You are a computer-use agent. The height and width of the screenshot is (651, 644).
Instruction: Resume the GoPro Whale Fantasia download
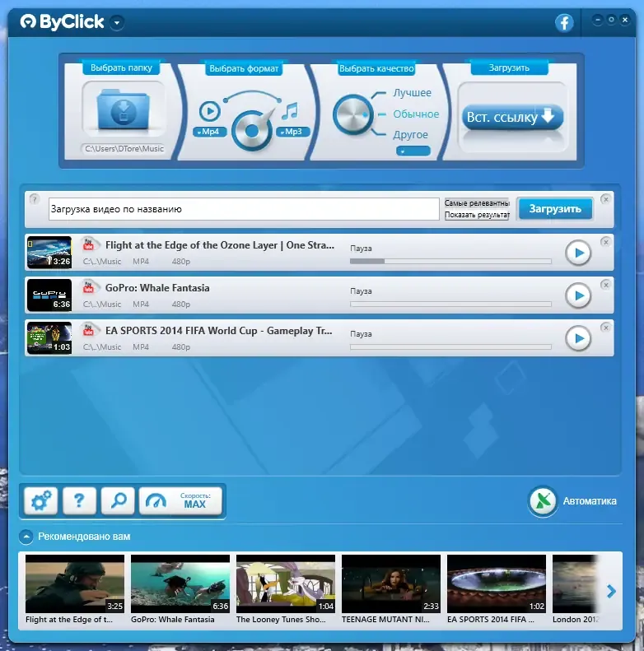pos(578,295)
